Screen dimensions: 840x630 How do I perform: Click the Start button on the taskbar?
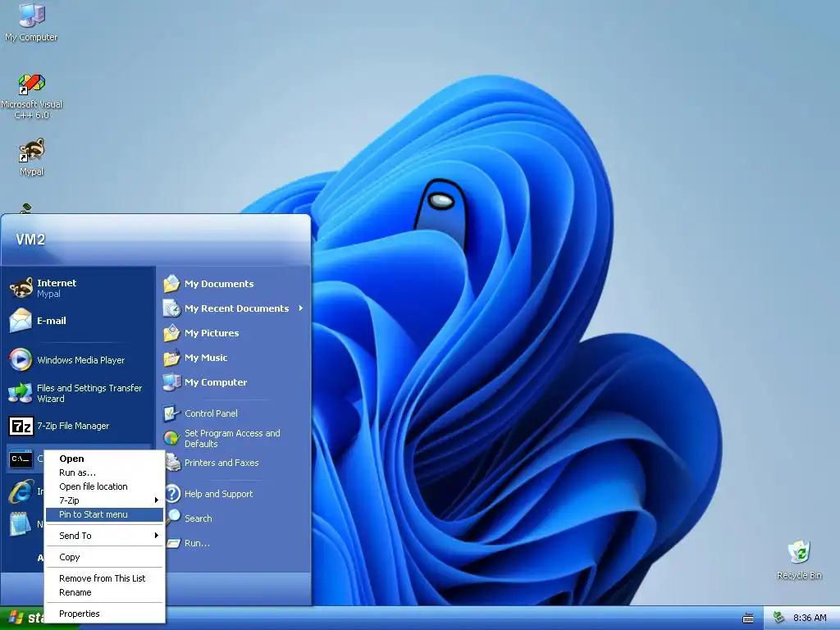21,619
